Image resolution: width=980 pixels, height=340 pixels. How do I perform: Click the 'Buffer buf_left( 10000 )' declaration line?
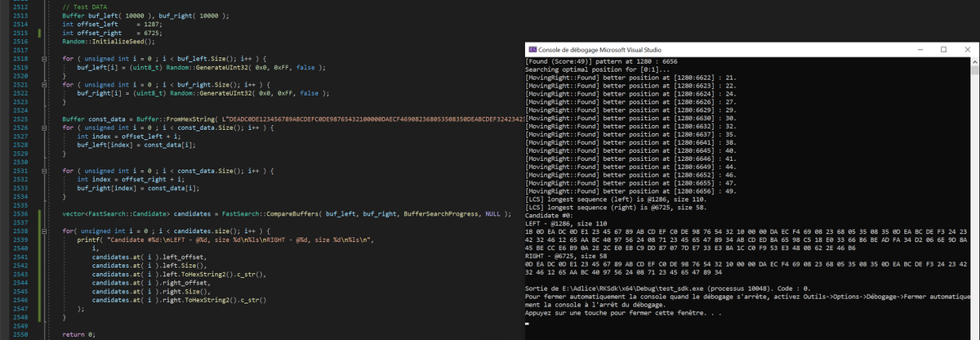click(145, 16)
